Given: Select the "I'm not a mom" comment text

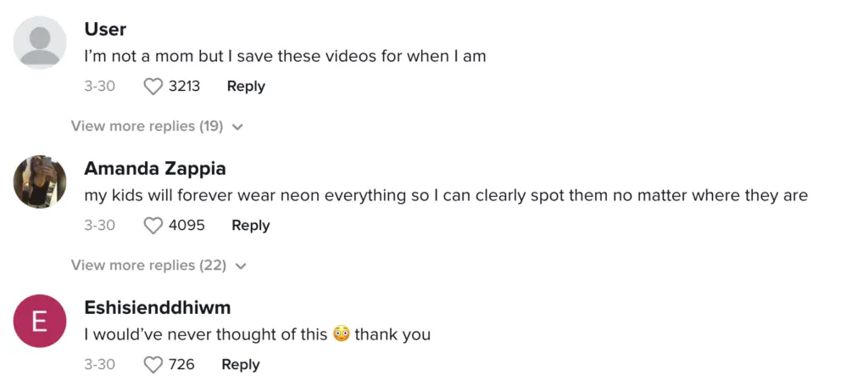Looking at the screenshot, I should (283, 57).
